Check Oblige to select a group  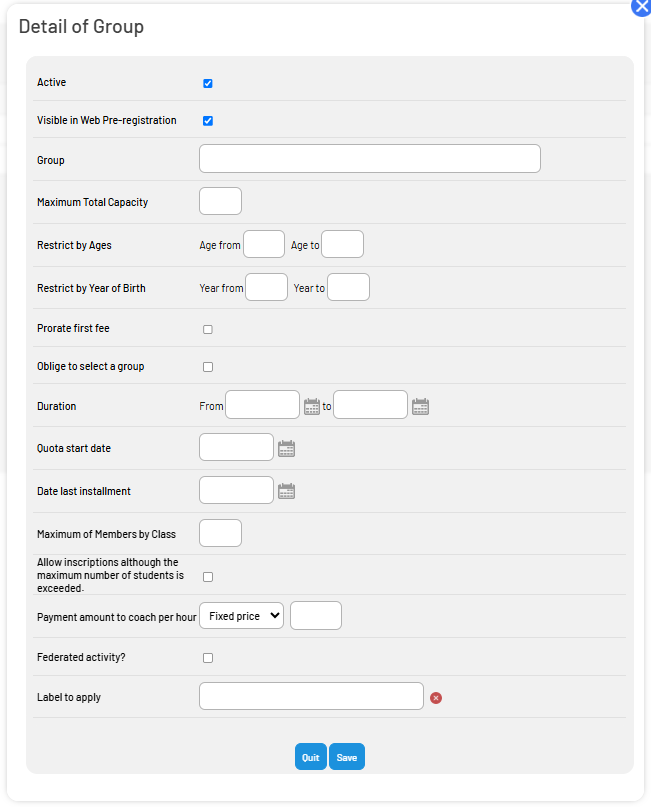[x=208, y=367]
